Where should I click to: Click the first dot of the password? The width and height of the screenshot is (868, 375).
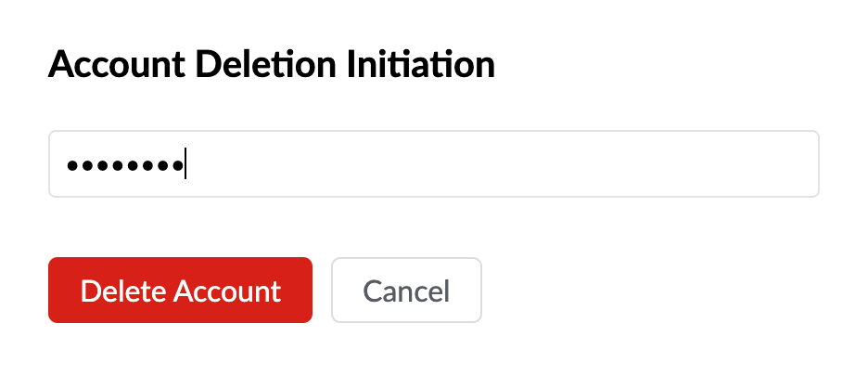tap(71, 166)
